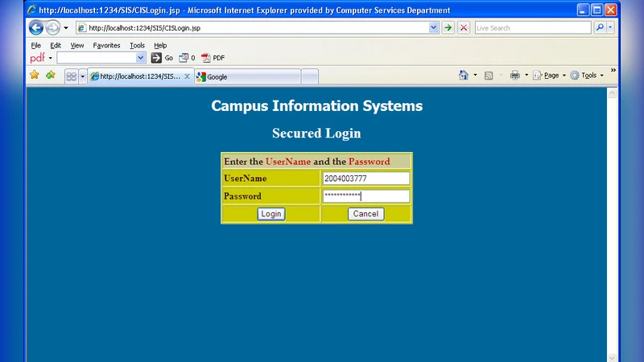Open the Tools menu in menu bar
644x362 pixels.
[137, 45]
